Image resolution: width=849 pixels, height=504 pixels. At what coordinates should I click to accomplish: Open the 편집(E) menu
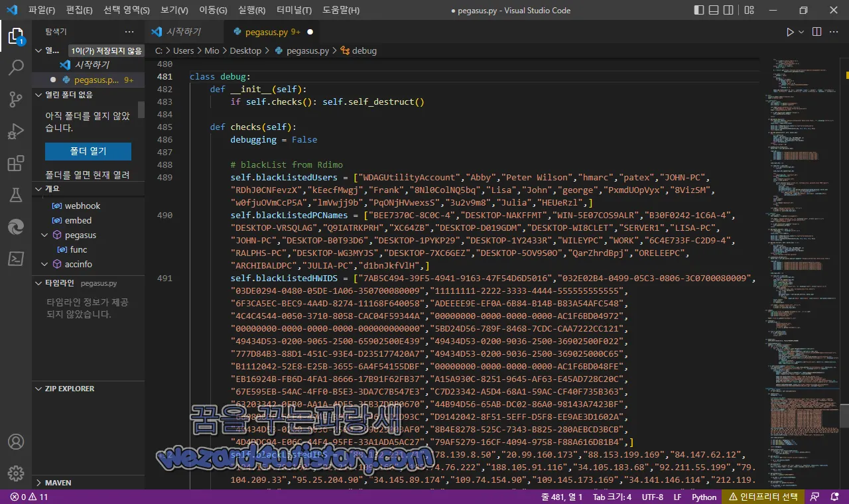[x=80, y=11]
